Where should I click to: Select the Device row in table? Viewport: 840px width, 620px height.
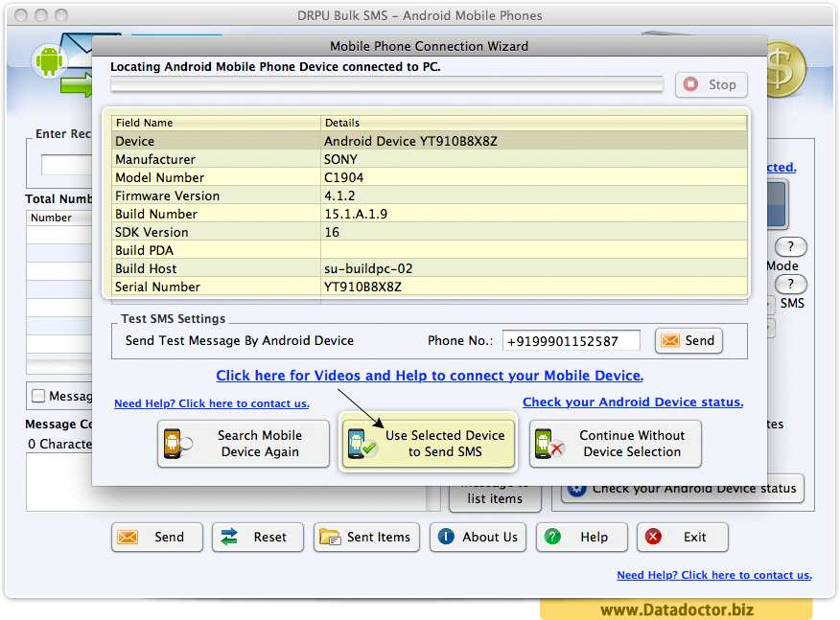pos(429,141)
